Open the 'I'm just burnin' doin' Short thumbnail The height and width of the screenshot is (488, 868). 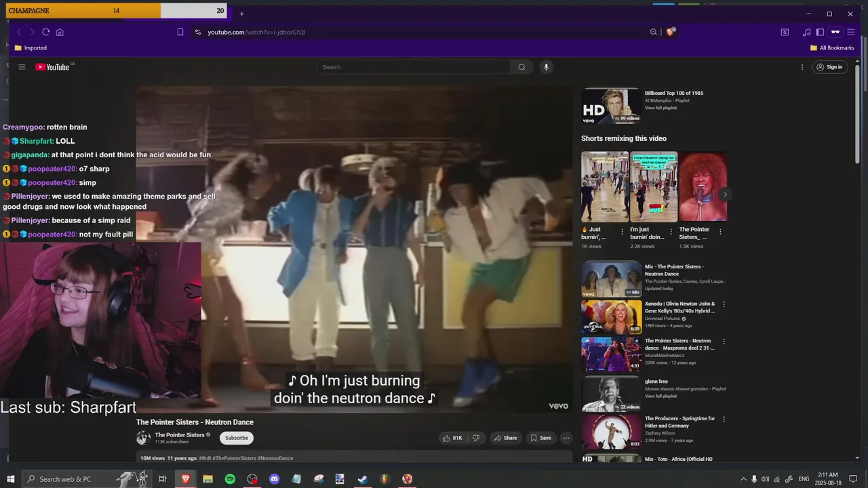pyautogui.click(x=654, y=187)
